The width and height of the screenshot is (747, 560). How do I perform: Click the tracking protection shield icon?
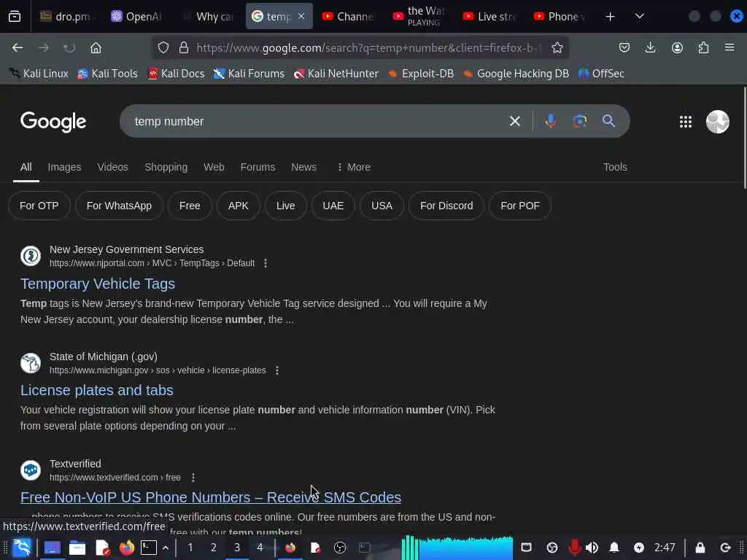(163, 47)
